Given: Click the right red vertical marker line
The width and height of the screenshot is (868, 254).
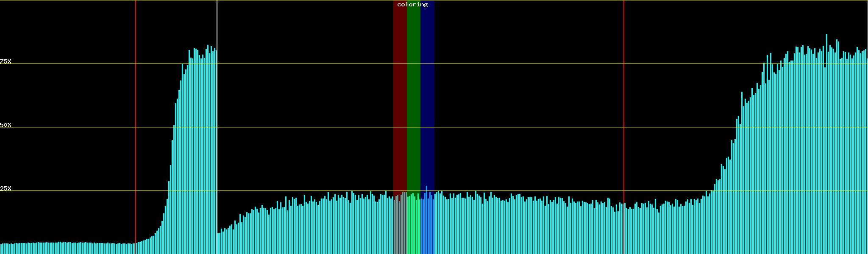Looking at the screenshot, I should pos(624,127).
